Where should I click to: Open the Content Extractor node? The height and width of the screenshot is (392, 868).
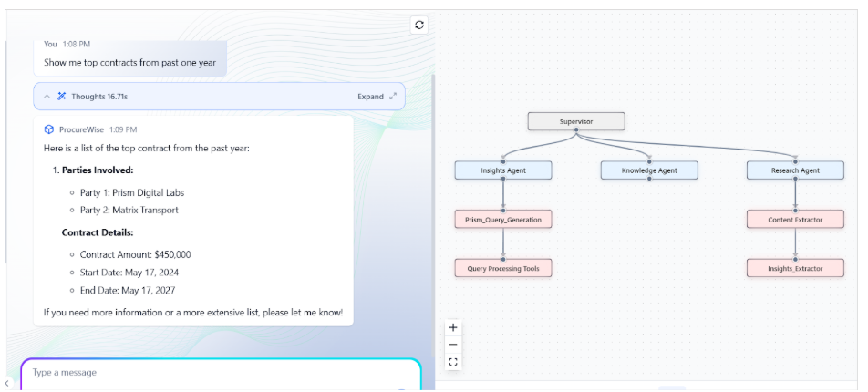click(795, 220)
